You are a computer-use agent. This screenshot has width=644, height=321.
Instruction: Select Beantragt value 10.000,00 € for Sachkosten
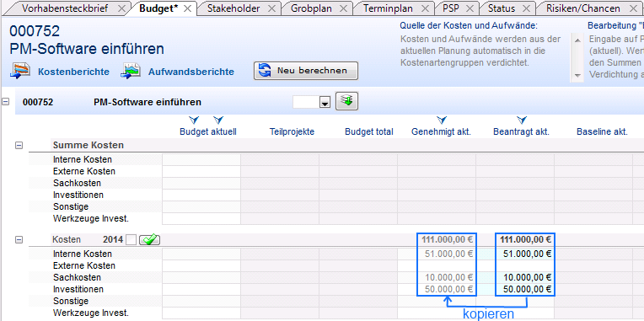click(528, 277)
